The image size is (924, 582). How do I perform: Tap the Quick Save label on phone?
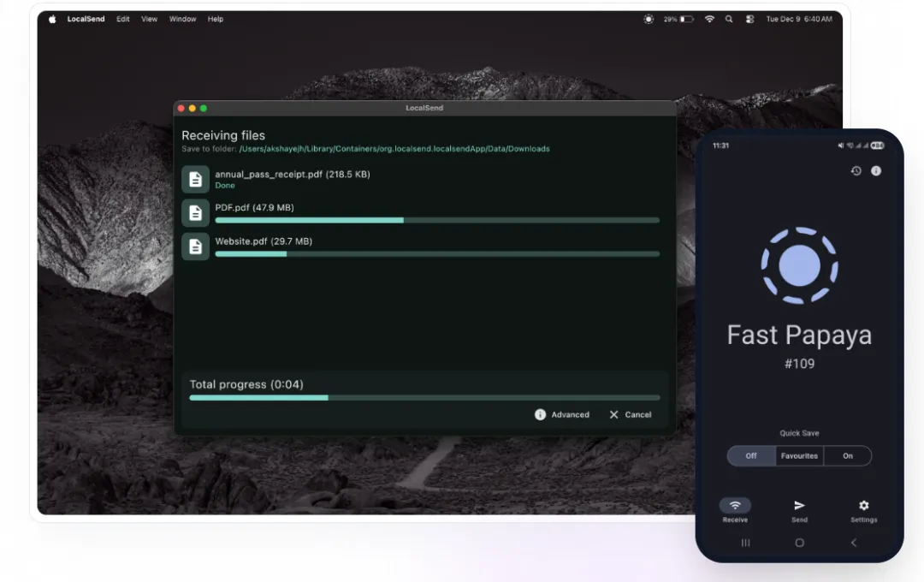pos(800,433)
